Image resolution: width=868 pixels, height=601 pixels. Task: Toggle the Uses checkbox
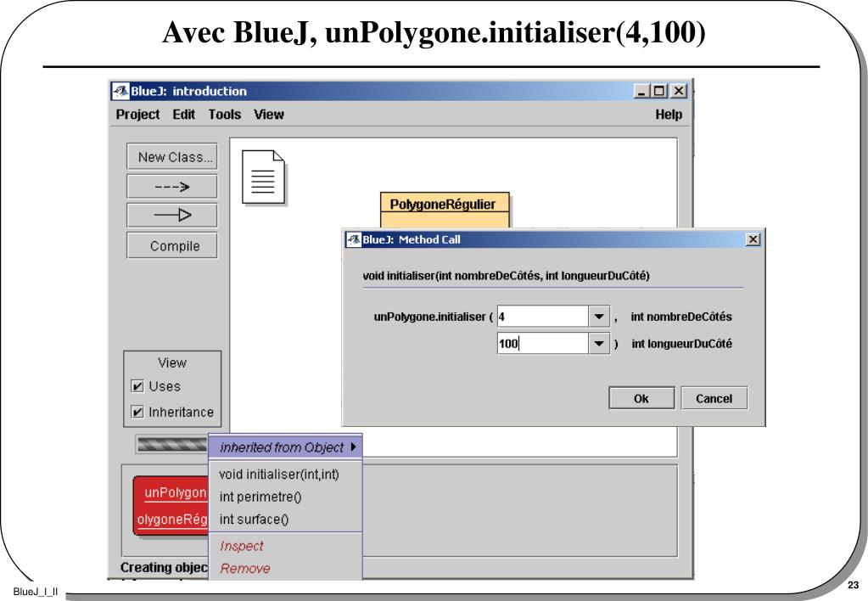pyautogui.click(x=137, y=386)
